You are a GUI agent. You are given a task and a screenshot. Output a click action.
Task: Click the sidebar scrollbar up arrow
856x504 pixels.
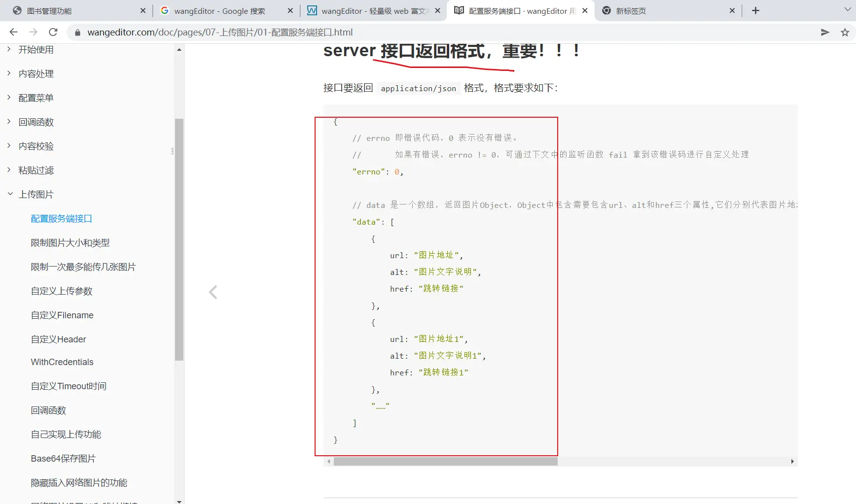point(179,49)
